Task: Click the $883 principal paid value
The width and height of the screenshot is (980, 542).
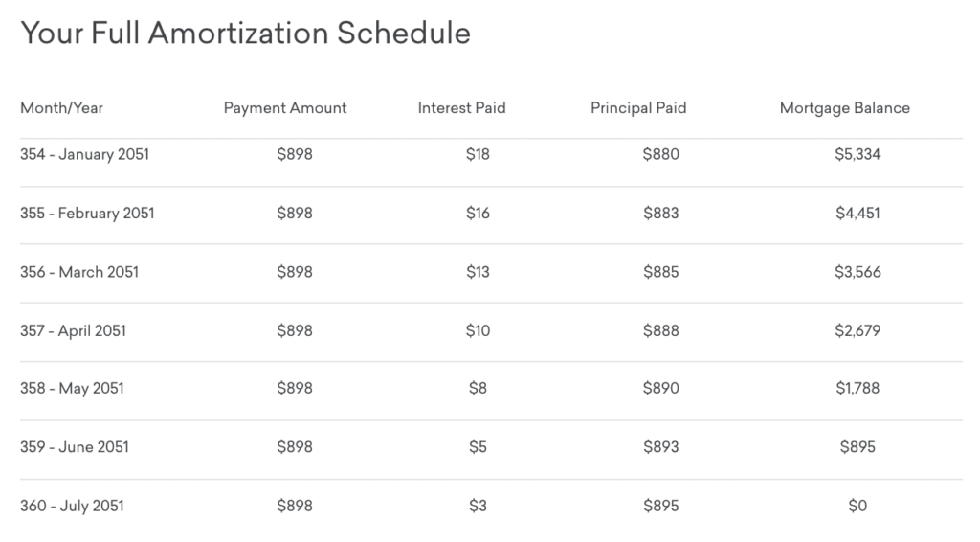Action: 660,213
